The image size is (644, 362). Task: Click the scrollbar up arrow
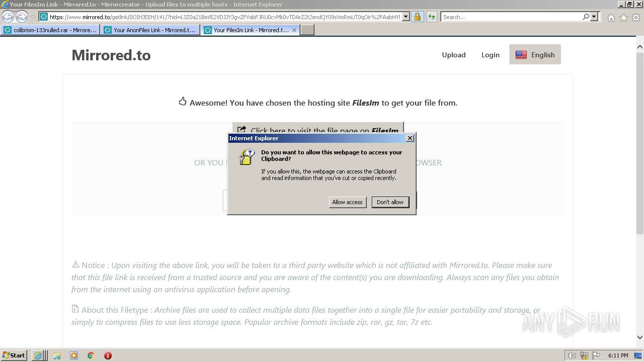[639, 47]
